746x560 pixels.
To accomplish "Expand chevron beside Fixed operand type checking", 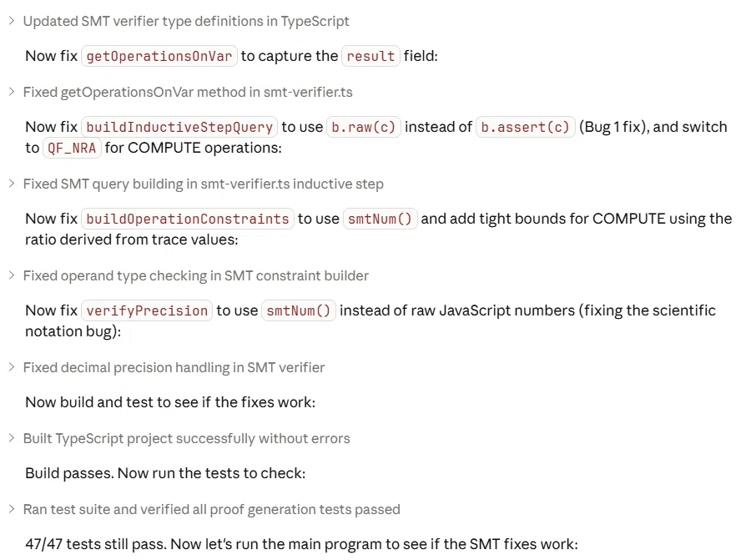I will tap(12, 275).
